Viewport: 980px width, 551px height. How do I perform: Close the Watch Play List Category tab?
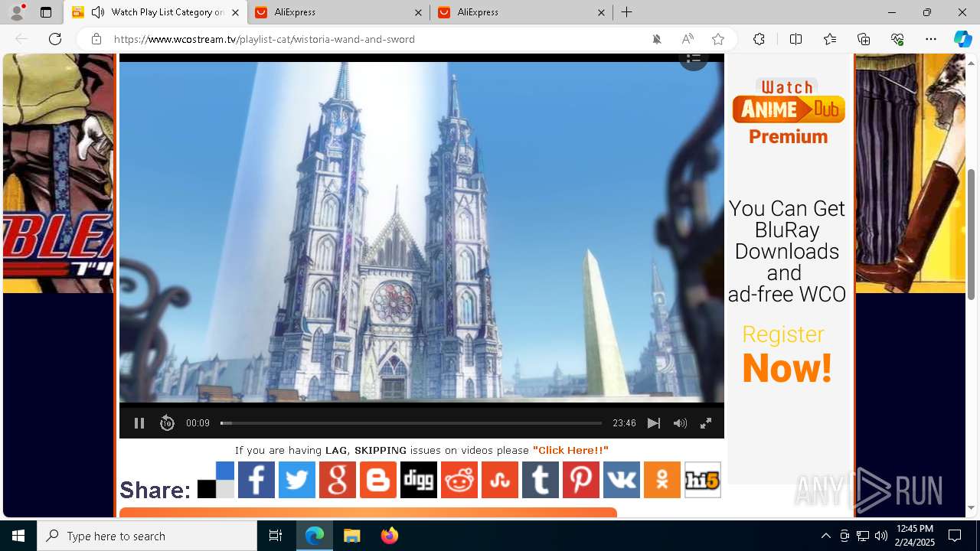pos(235,12)
